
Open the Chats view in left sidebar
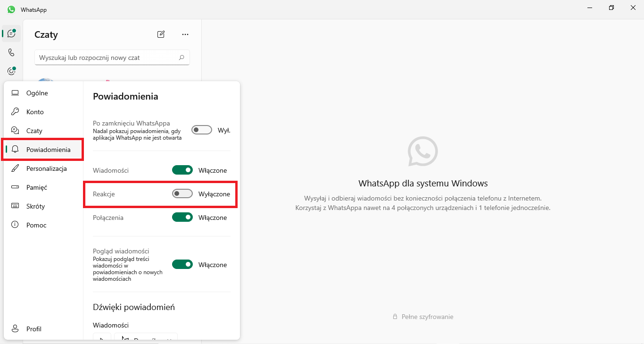11,34
